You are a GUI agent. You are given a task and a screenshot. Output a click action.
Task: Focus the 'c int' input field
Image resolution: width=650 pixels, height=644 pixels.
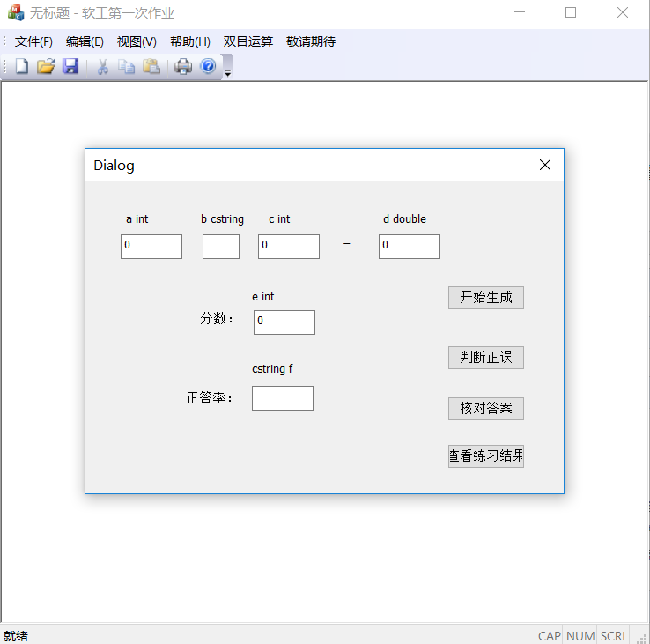(289, 247)
